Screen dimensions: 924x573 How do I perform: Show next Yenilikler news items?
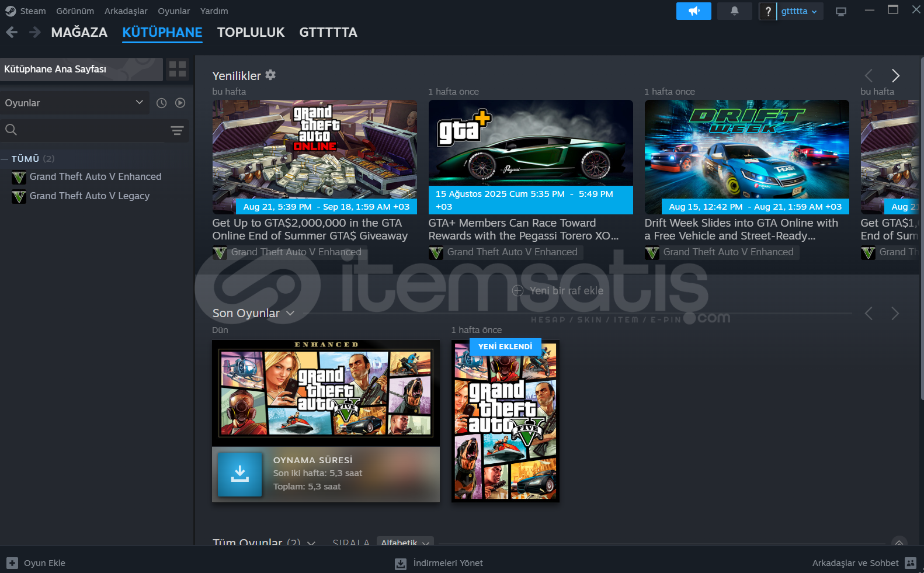click(x=895, y=75)
